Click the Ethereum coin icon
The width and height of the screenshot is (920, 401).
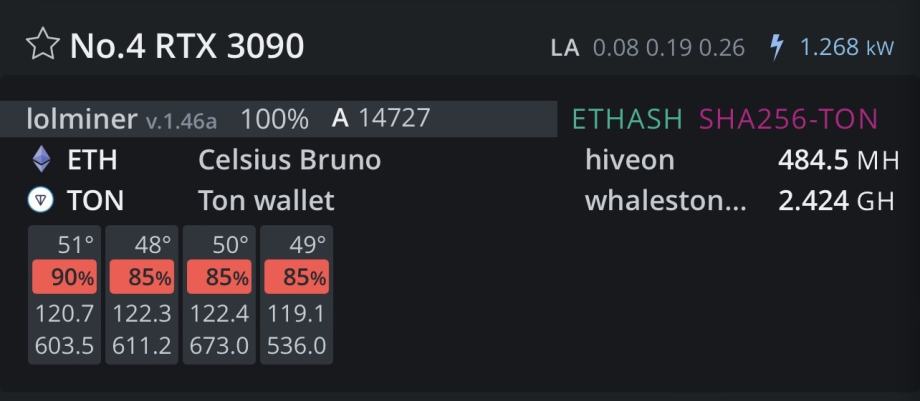click(x=42, y=160)
